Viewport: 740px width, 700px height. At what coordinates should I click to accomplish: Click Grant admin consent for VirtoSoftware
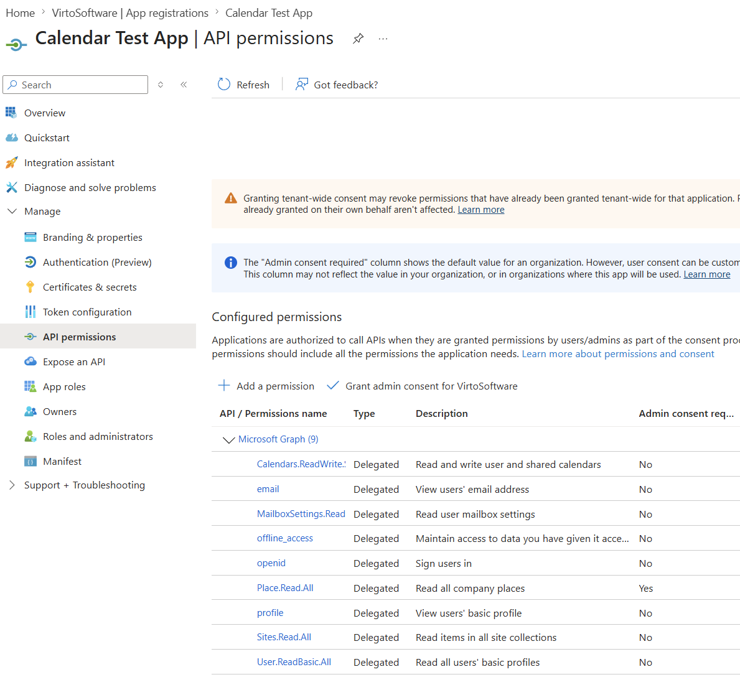click(x=423, y=386)
